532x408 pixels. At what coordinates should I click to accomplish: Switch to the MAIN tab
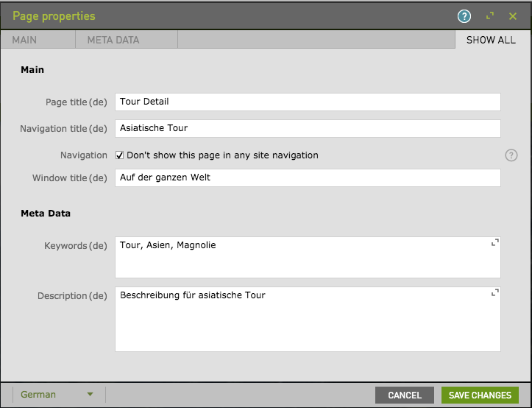click(x=24, y=40)
